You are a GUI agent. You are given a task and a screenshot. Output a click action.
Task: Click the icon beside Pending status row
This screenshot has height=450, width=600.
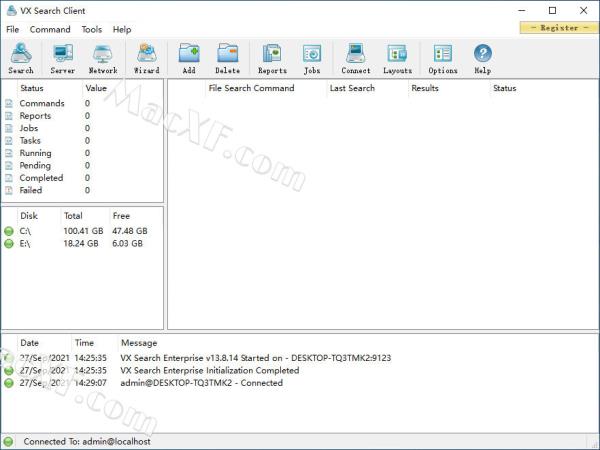click(x=9, y=165)
